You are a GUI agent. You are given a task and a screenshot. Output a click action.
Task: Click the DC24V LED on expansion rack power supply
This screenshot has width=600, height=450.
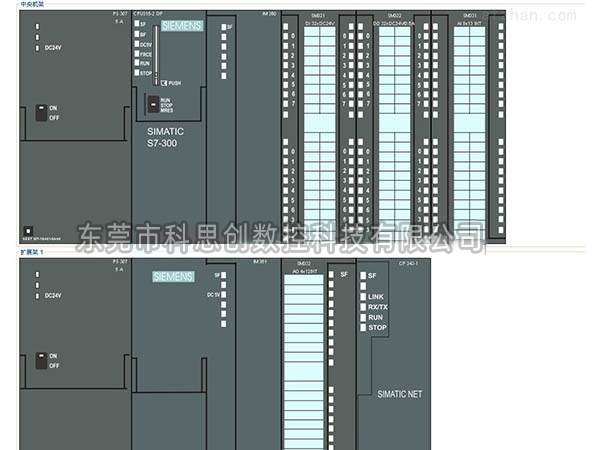click(37, 296)
